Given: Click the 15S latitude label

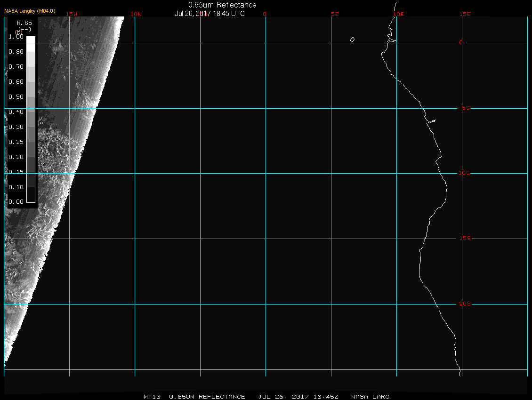Looking at the screenshot, I should pyautogui.click(x=464, y=239).
